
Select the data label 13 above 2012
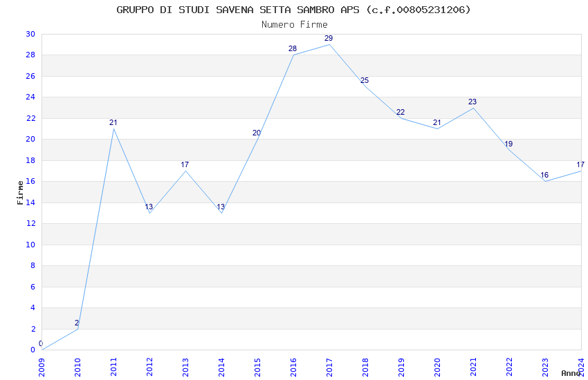(149, 207)
